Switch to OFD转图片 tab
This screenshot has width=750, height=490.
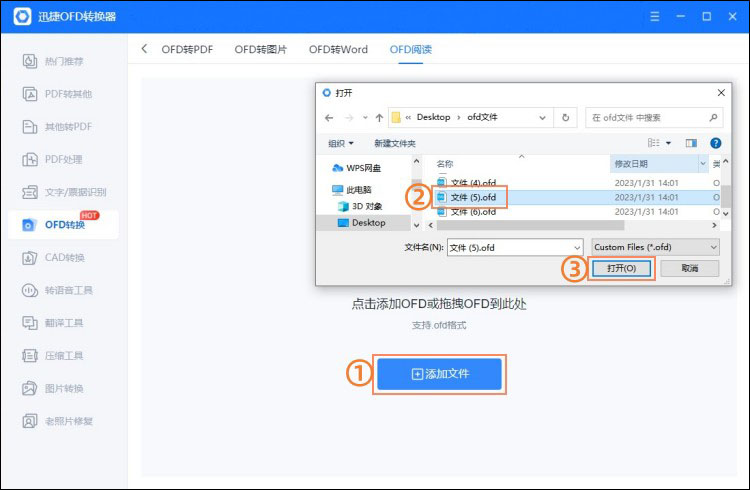261,49
